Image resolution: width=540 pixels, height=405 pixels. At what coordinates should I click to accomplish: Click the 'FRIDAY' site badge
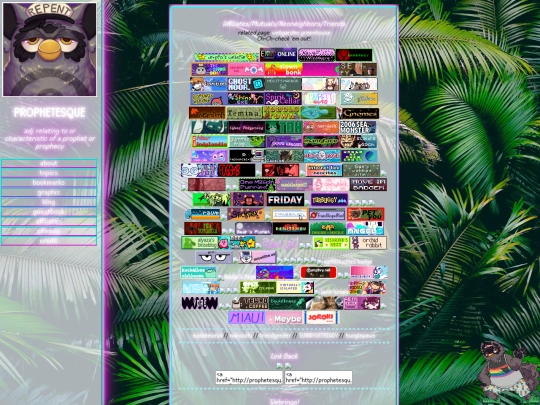285,200
